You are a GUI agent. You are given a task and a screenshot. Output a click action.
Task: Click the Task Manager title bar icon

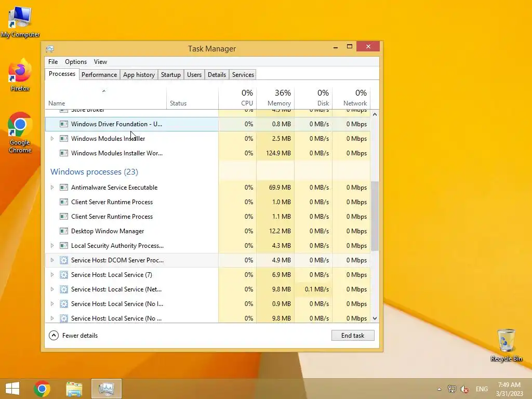pos(50,49)
